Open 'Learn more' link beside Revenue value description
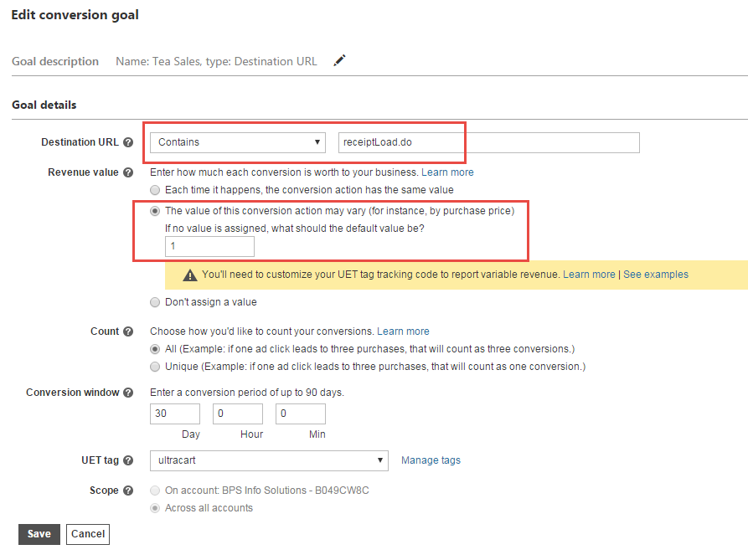Image resolution: width=748 pixels, height=560 pixels. (x=447, y=172)
